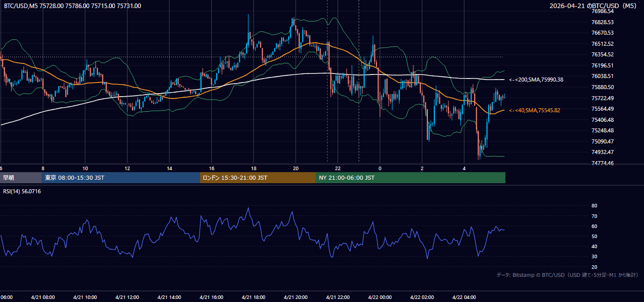Click price axis value 74932.47
644x302 pixels.
[602, 152]
